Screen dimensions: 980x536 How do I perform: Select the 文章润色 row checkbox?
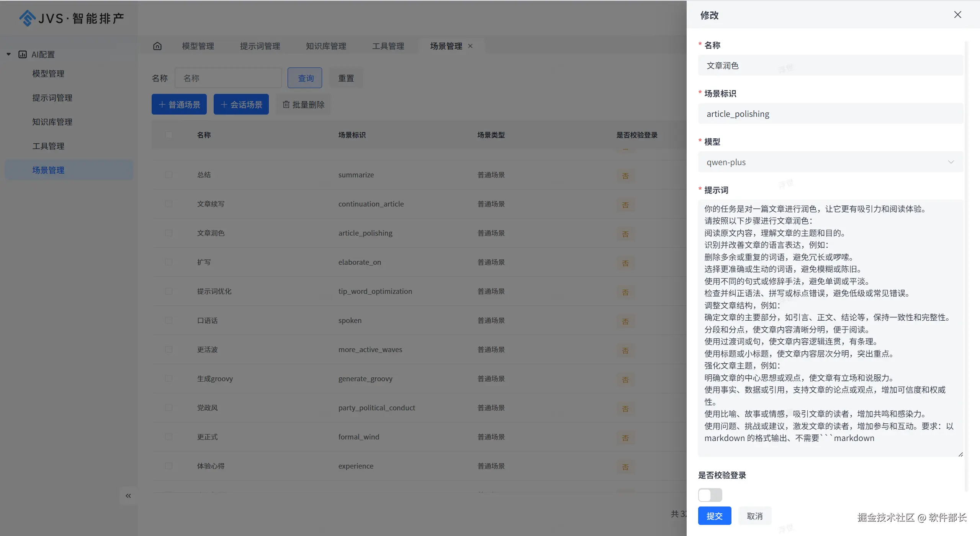click(x=169, y=233)
